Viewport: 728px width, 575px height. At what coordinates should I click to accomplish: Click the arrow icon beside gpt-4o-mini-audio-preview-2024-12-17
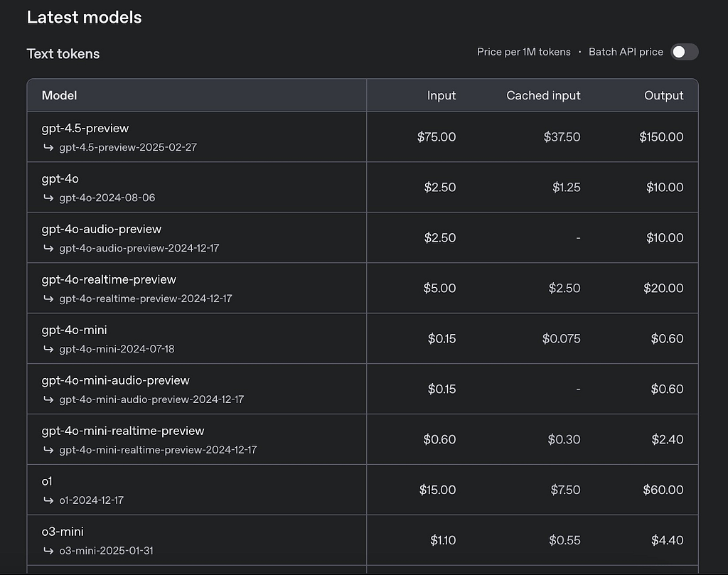pyautogui.click(x=48, y=400)
